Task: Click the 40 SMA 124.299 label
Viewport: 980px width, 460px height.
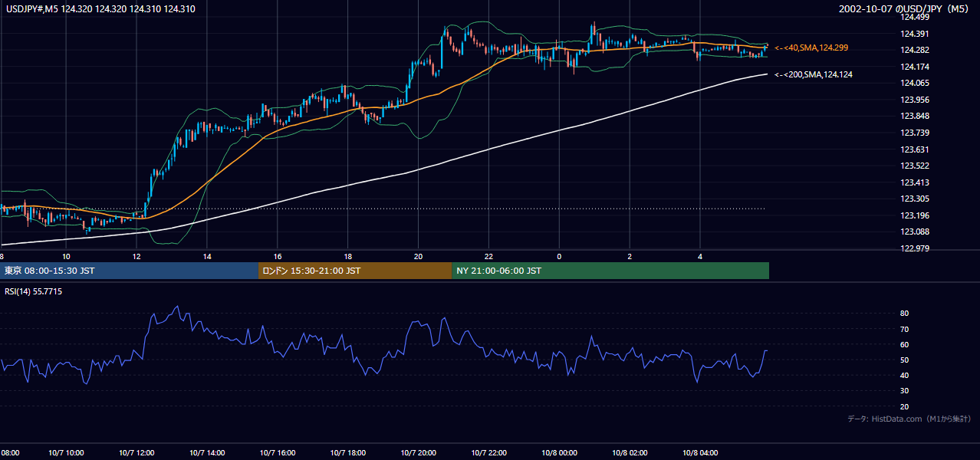Action: coord(811,48)
